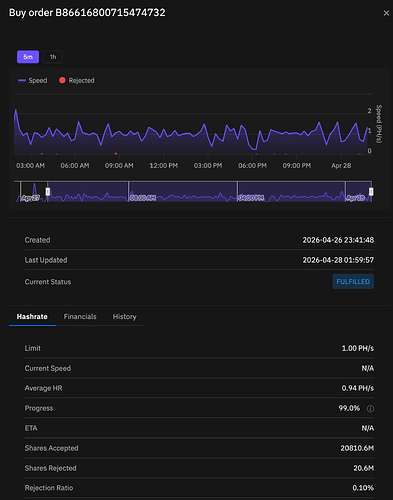Click the 12:00 PM axis label
Image resolution: width=393 pixels, height=500 pixels.
click(163, 166)
